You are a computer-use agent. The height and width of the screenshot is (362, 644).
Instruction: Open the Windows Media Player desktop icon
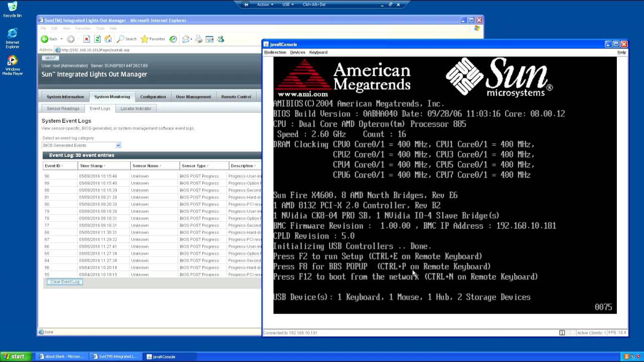(12, 65)
